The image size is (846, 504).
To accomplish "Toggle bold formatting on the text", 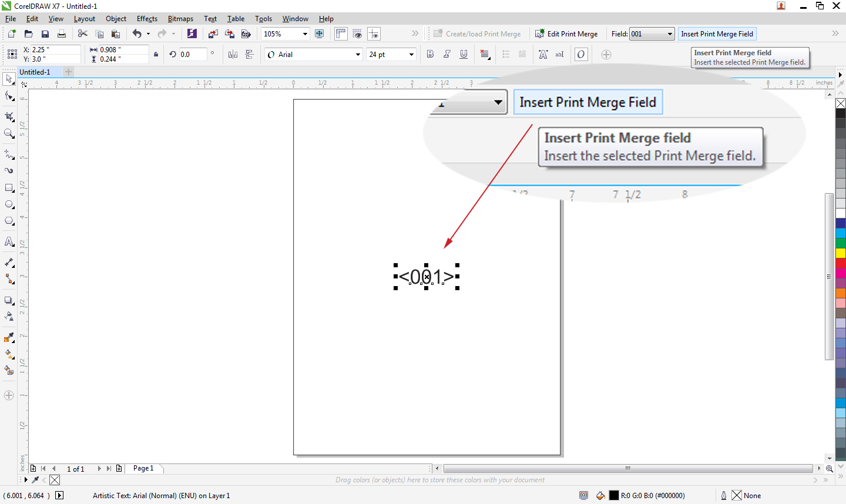I will pos(430,54).
